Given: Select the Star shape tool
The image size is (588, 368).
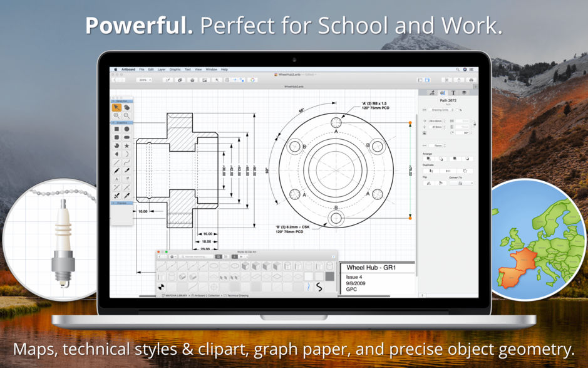Looking at the screenshot, I should 126,147.
